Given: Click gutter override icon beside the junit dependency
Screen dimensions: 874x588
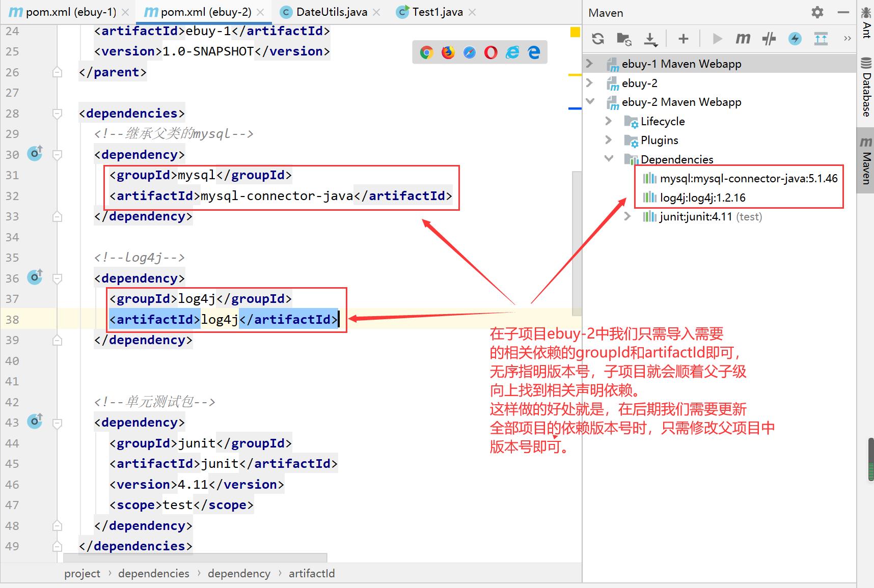Looking at the screenshot, I should (35, 421).
